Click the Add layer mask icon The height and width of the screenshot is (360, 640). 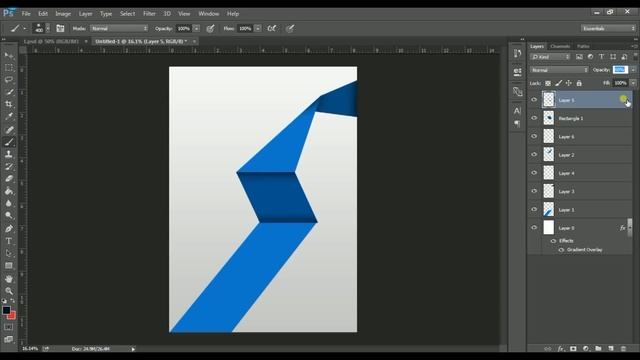point(573,349)
